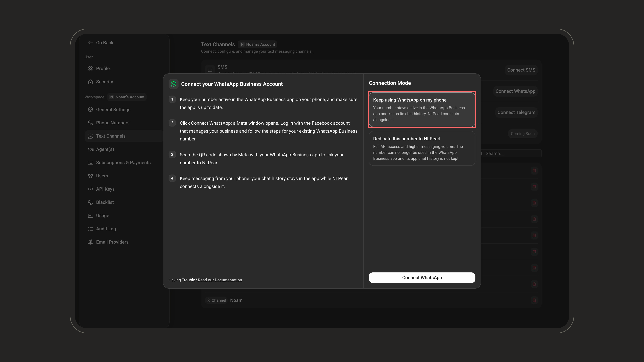644x362 pixels.
Task: Click the Connection Mode heading
Action: (390, 83)
